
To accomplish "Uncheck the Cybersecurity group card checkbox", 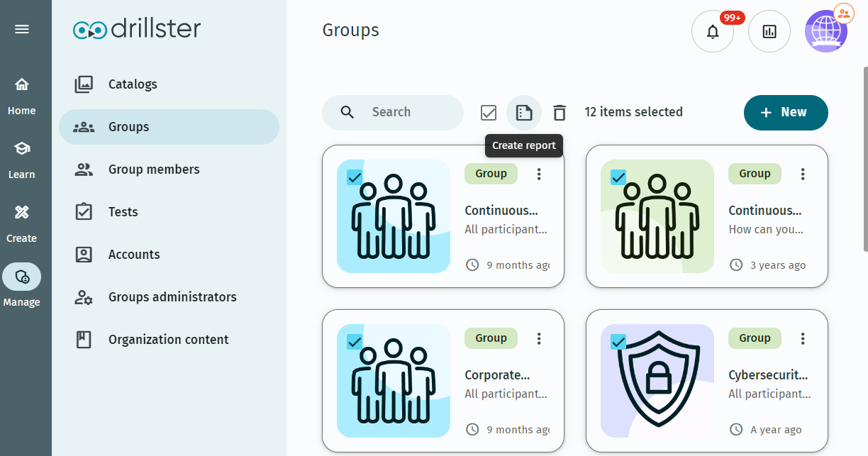I will coord(618,342).
